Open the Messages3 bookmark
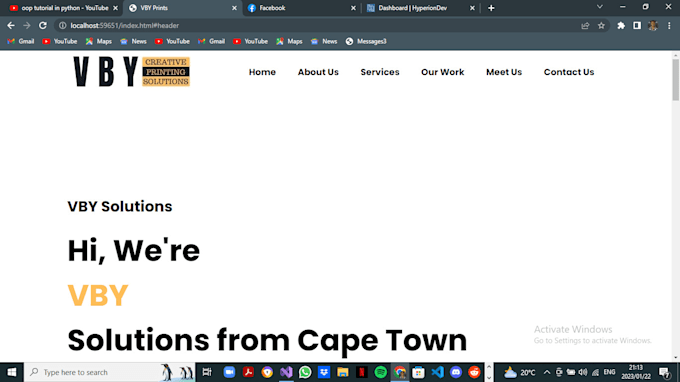 point(366,41)
